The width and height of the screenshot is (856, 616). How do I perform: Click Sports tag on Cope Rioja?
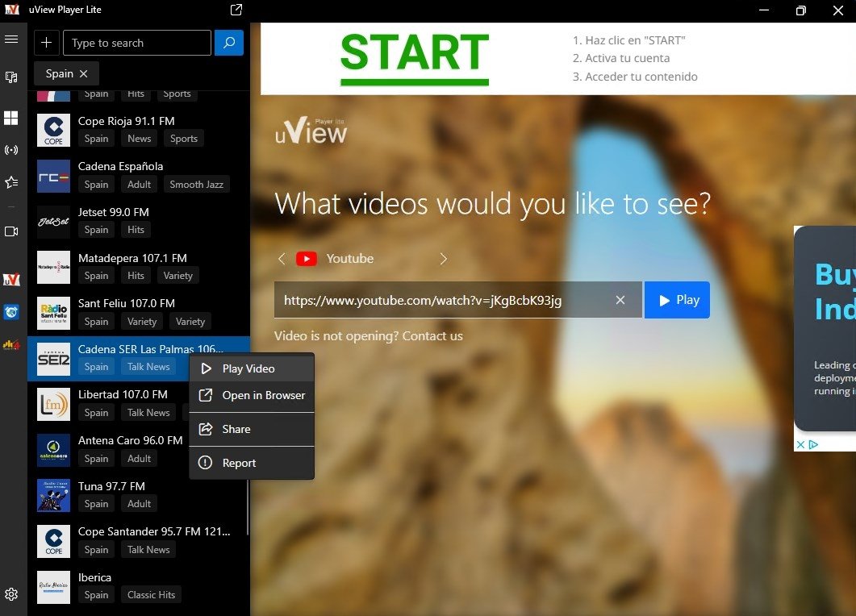click(x=184, y=139)
